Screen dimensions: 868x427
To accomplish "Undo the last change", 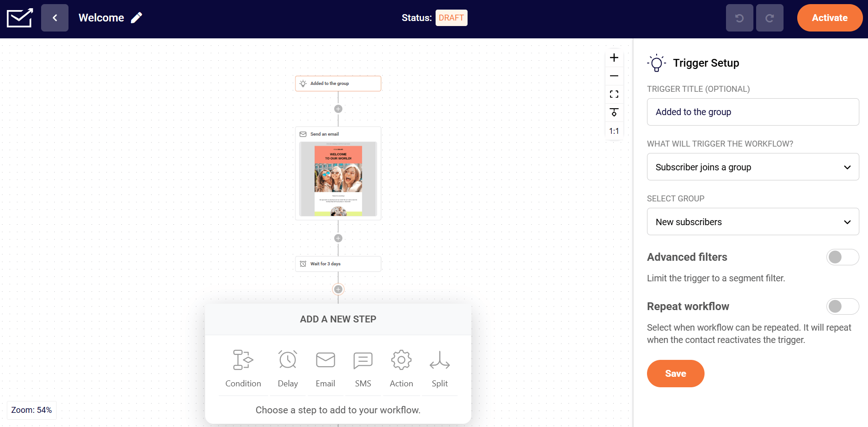I will click(739, 18).
